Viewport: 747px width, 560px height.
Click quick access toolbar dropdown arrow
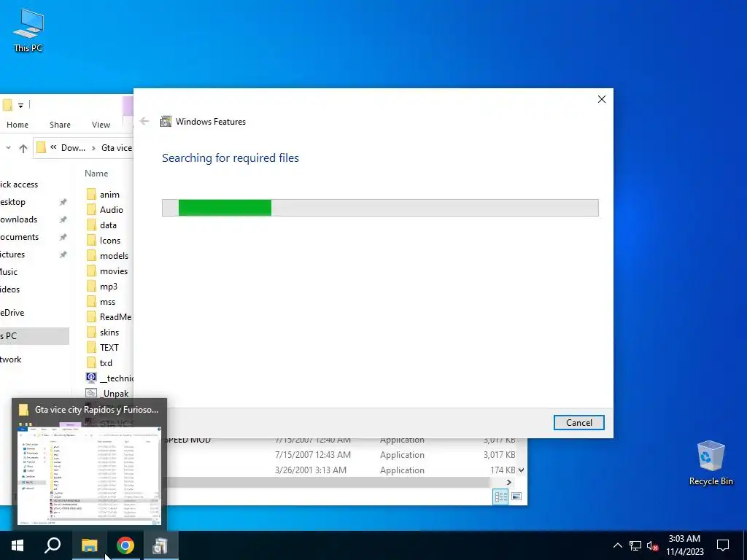20,105
